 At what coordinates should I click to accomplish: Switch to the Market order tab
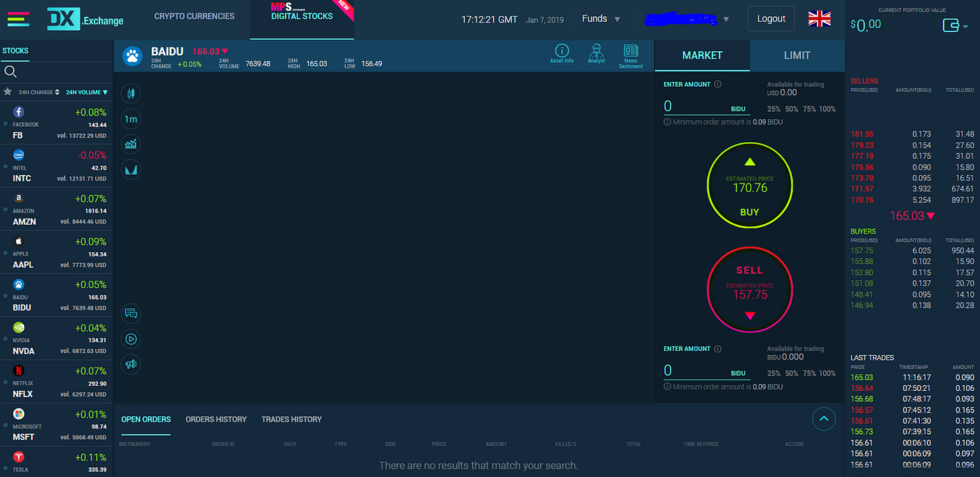tap(702, 55)
